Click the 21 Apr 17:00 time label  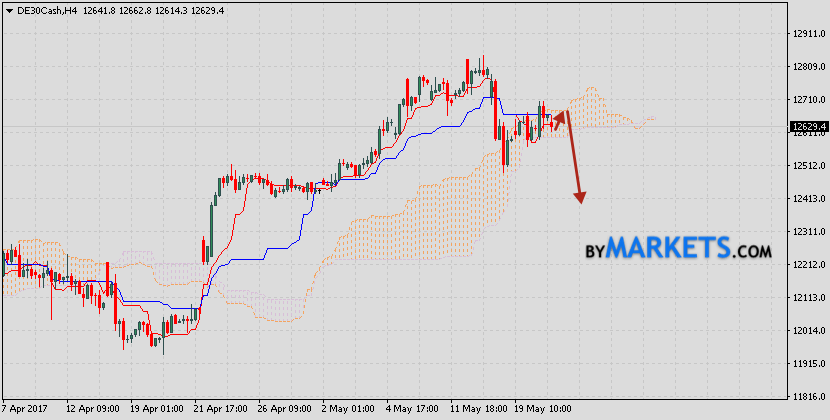220,409
